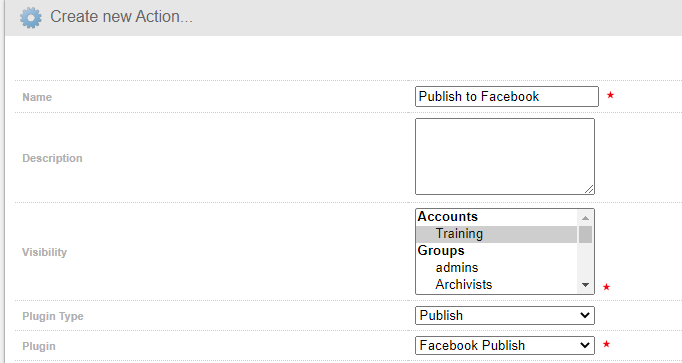Click the red required star beside Name

[610, 95]
